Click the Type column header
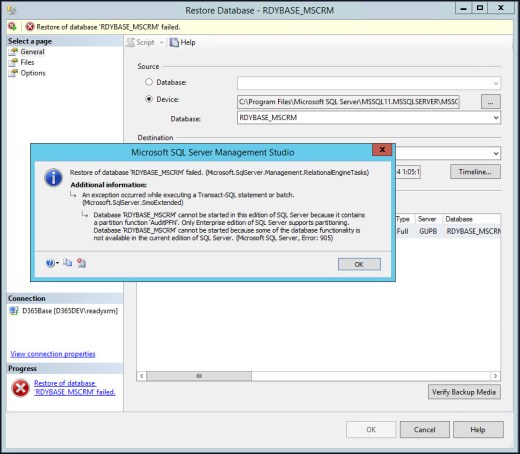520x454 pixels. (403, 219)
